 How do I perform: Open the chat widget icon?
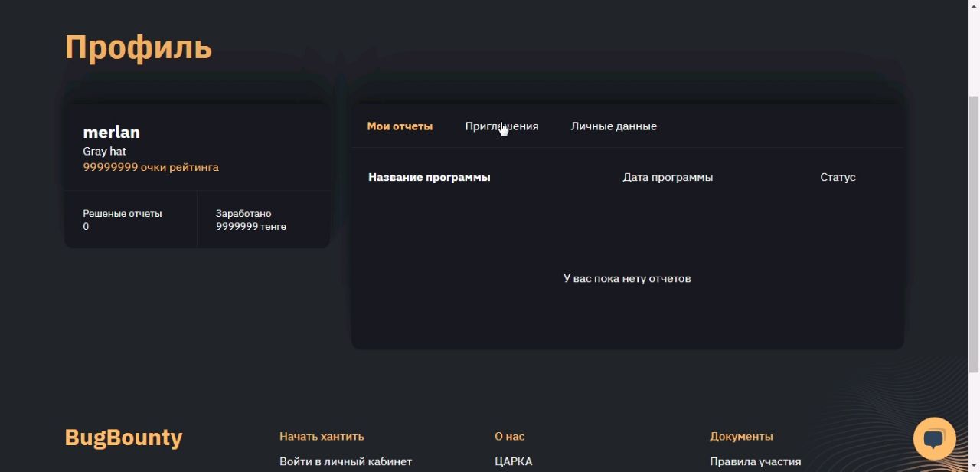[934, 438]
